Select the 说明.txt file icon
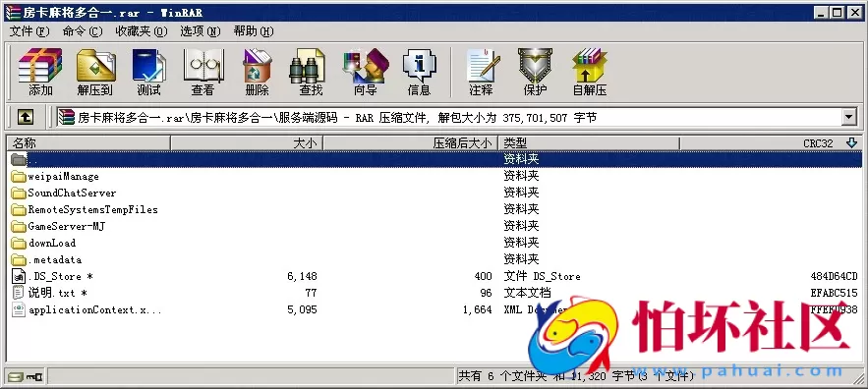This screenshot has height=389, width=868. 19,293
